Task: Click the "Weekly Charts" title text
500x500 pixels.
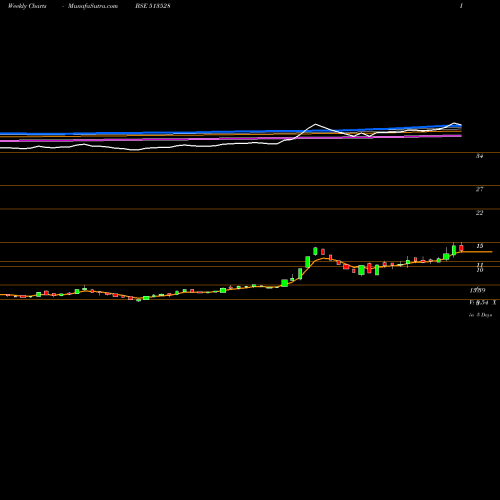Action: [27, 6]
